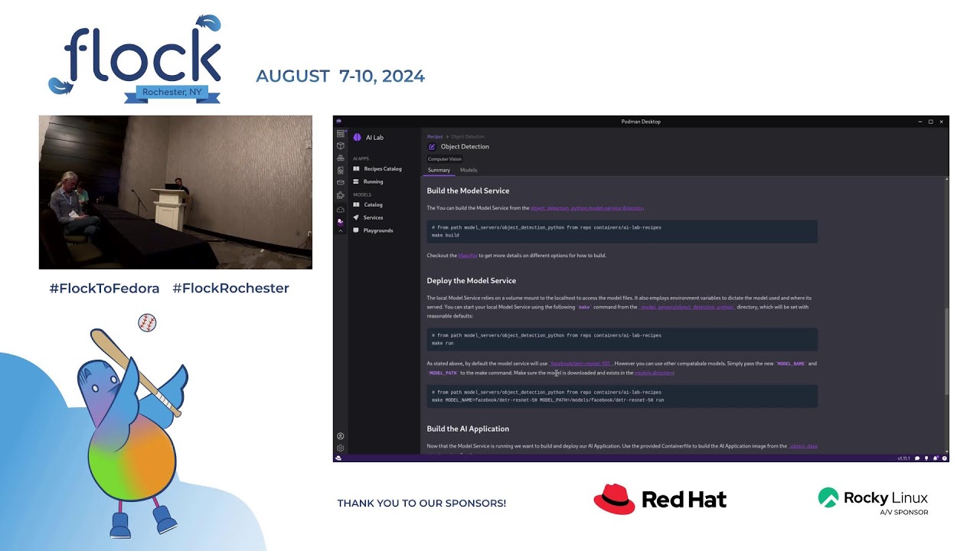Follow the Makefile hyperlink
This screenshot has height=551, width=980.
[468, 256]
